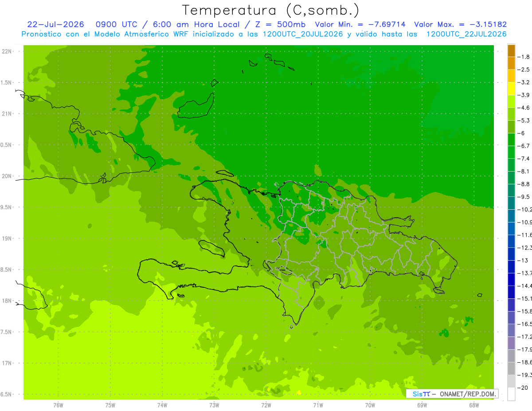This screenshot has width=532, height=411.
Task: Click the teal swatch just below -9.5
Action: 511,203
